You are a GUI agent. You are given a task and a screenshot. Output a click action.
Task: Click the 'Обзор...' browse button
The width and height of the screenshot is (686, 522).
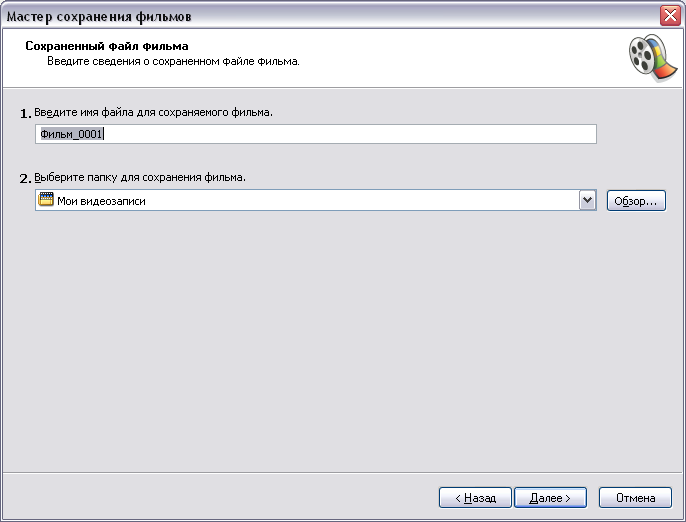click(x=636, y=201)
